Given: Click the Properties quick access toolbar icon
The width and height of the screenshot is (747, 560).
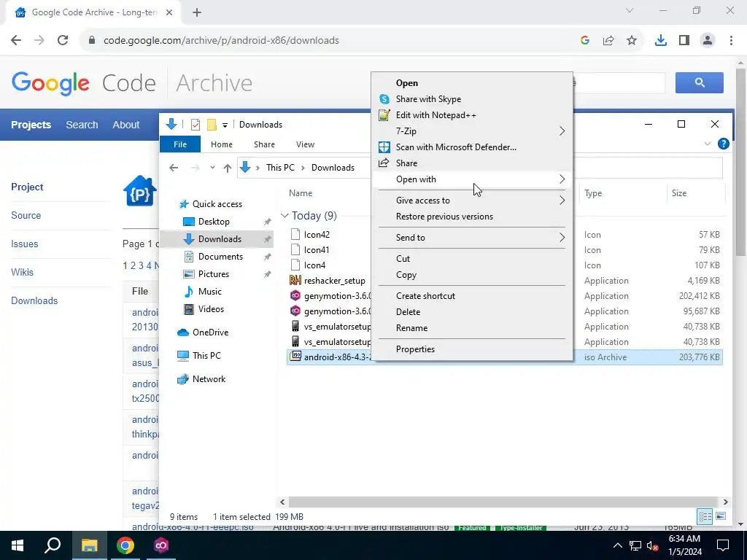Looking at the screenshot, I should pyautogui.click(x=196, y=125).
